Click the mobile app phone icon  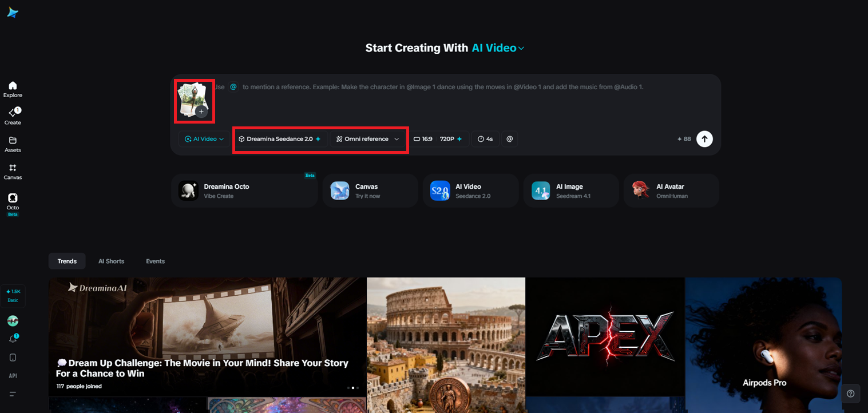tap(13, 358)
